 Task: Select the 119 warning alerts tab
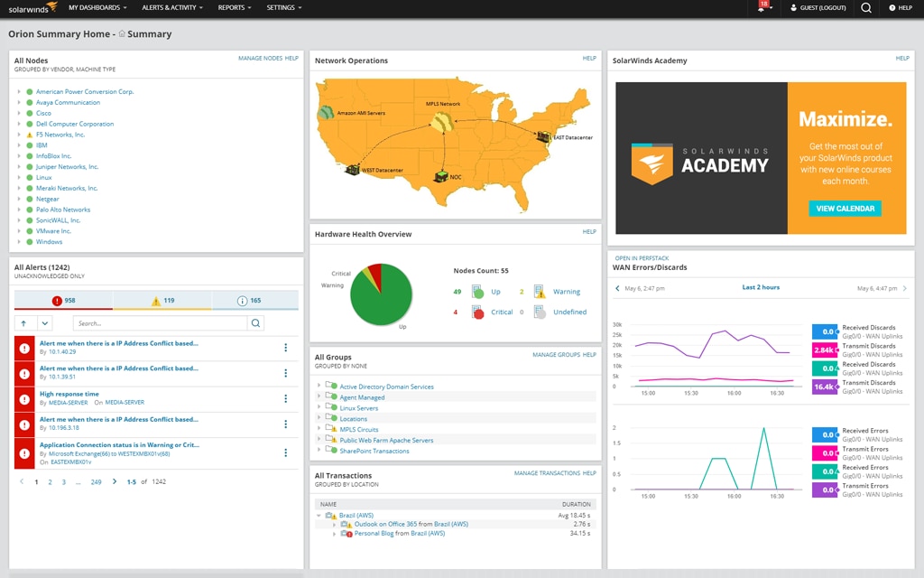click(x=162, y=300)
